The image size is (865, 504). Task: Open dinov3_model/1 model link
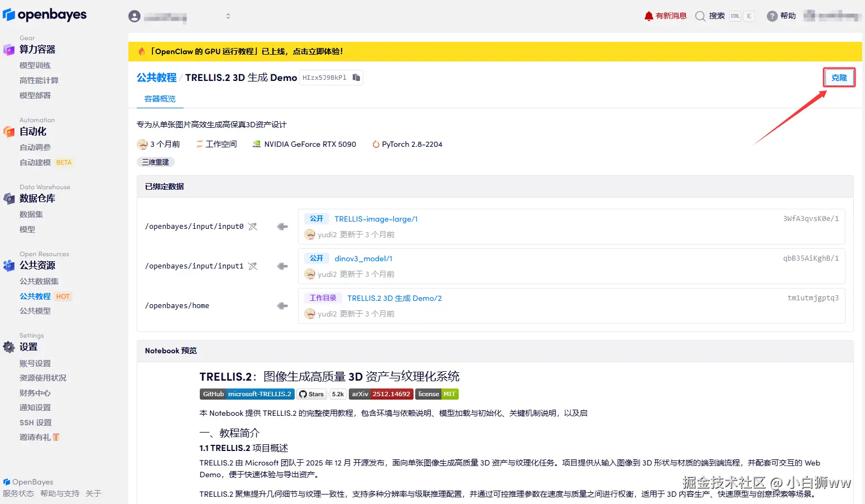coord(363,258)
